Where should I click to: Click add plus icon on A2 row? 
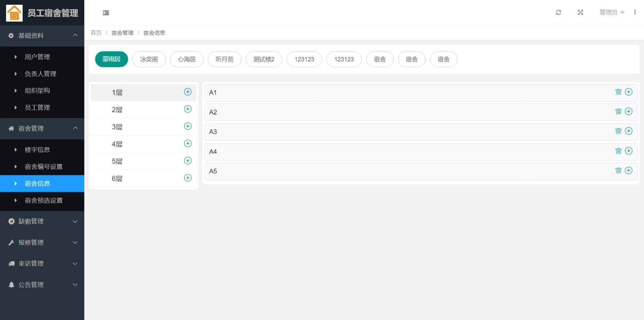[x=629, y=111]
